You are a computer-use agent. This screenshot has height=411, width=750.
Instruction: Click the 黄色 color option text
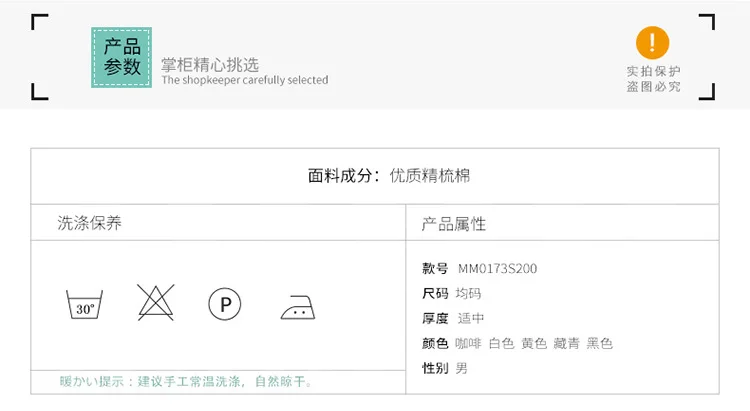click(534, 343)
